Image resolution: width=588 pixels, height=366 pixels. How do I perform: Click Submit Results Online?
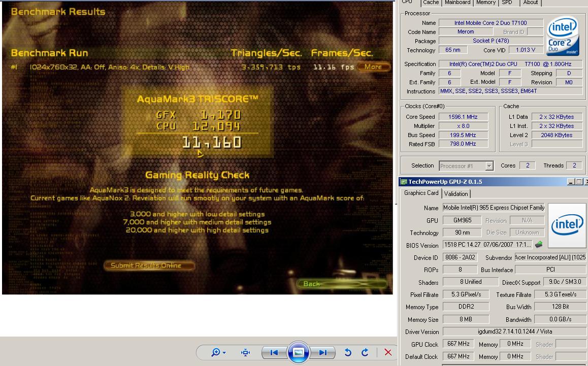coord(149,265)
